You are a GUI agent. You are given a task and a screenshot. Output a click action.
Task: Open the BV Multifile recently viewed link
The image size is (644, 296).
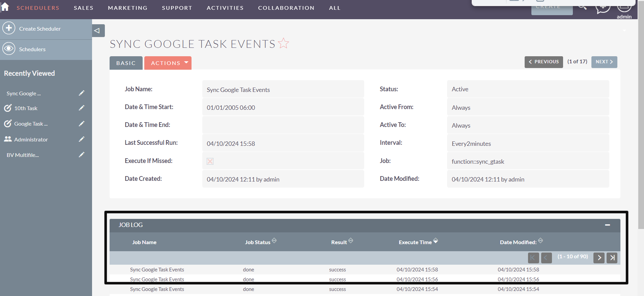23,155
